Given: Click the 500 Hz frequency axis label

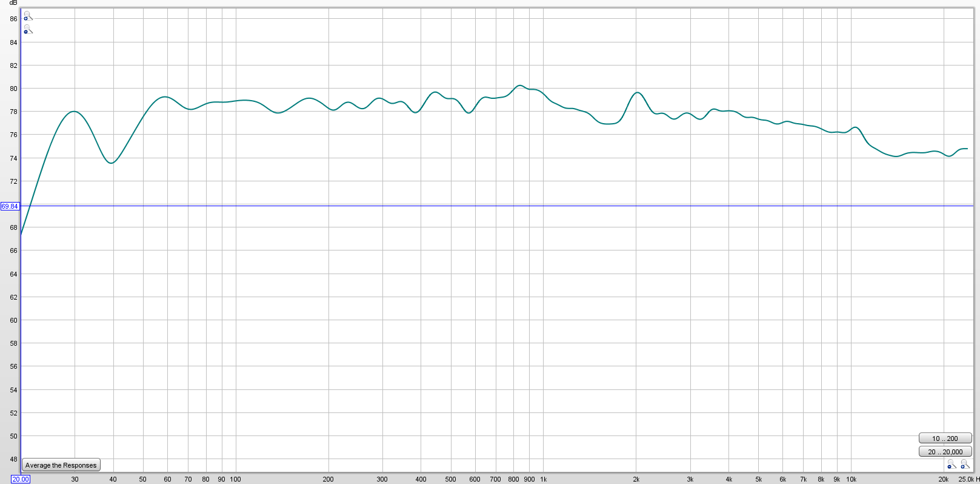Looking at the screenshot, I should (450, 479).
